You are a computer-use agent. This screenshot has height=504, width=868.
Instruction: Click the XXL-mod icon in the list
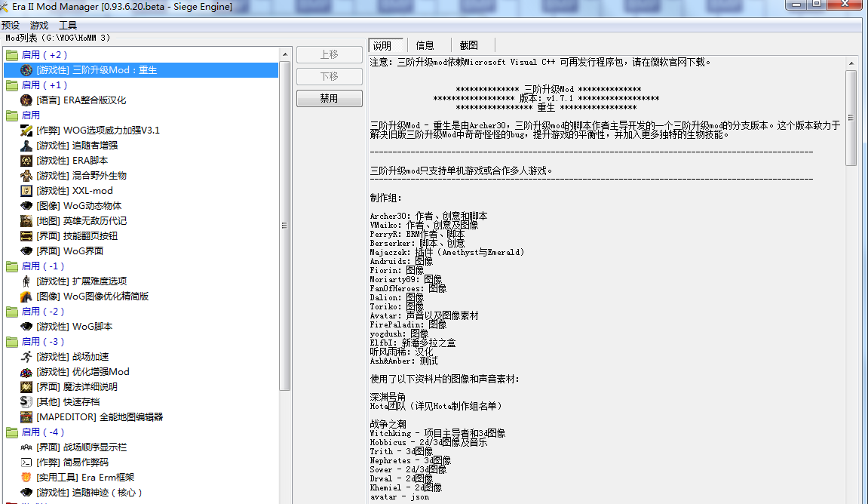26,190
